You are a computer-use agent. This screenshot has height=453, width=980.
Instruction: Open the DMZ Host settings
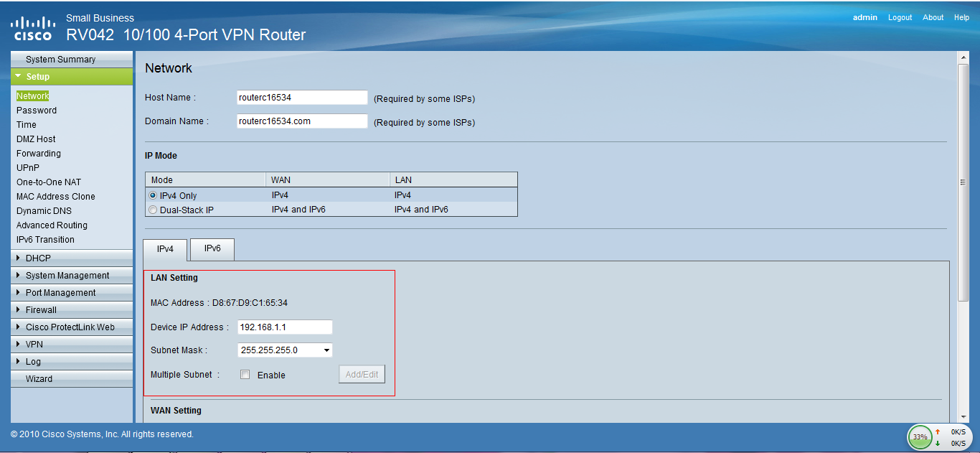[36, 139]
